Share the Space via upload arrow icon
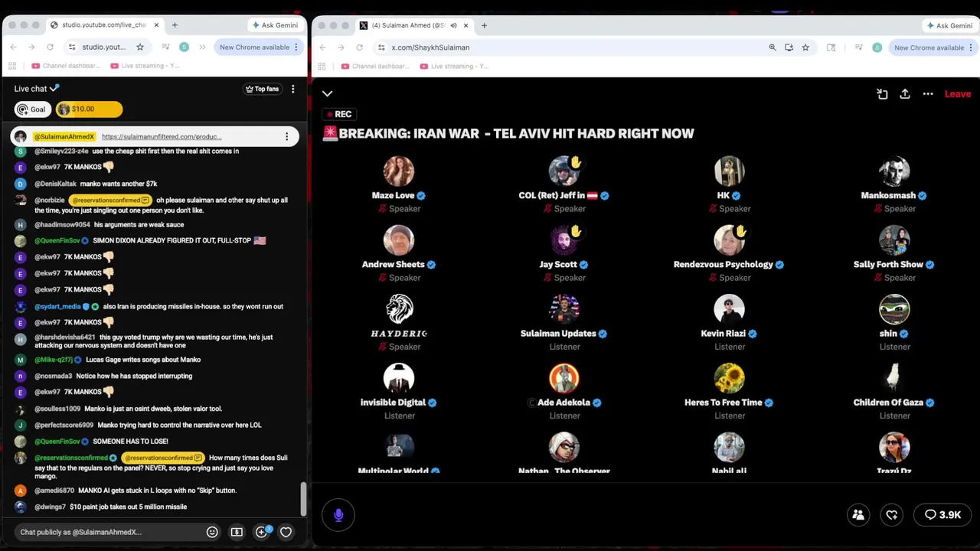This screenshot has width=980, height=551. click(x=905, y=93)
